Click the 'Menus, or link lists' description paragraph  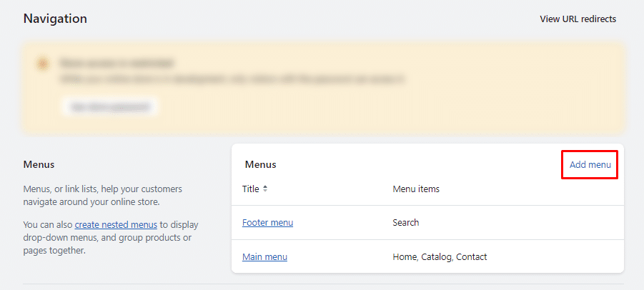click(102, 196)
